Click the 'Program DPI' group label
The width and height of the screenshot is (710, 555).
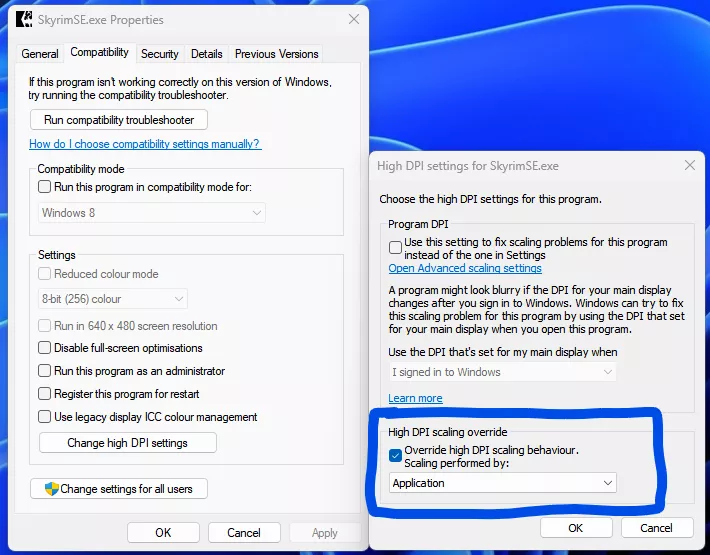[418, 224]
